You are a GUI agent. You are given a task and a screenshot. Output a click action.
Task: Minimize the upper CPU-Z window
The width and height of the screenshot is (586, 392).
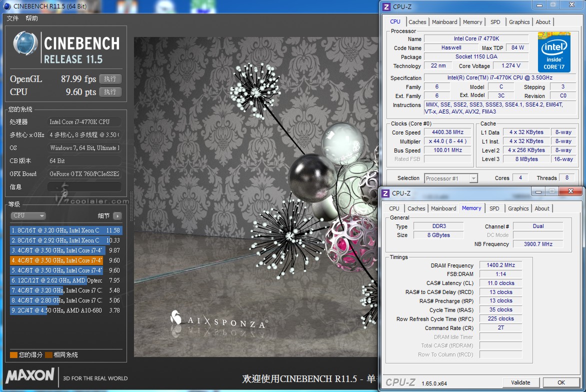[539, 5]
